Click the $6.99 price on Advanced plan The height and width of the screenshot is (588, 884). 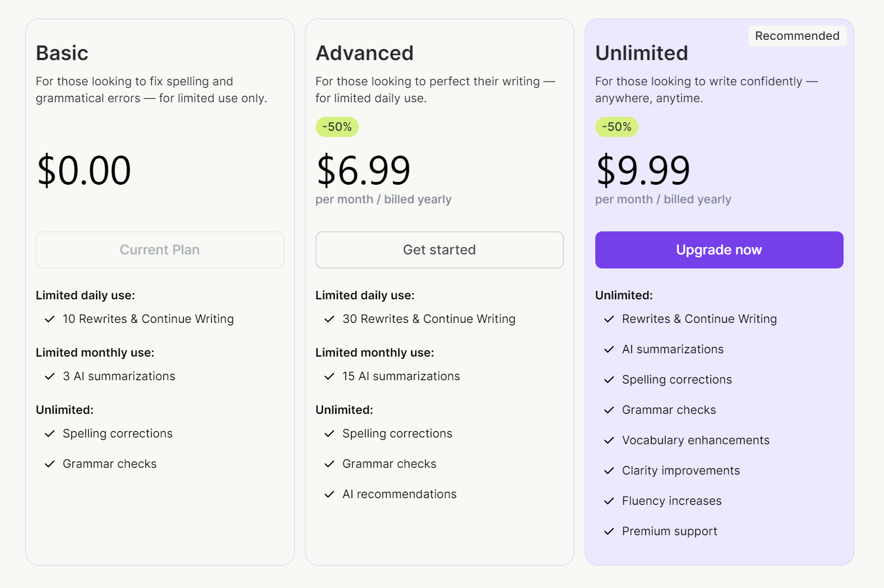pos(363,170)
